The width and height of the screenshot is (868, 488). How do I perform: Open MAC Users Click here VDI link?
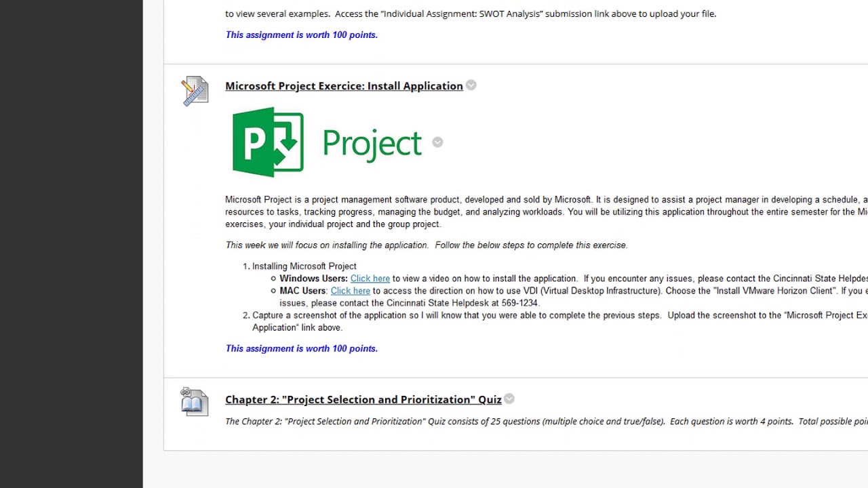click(x=351, y=291)
